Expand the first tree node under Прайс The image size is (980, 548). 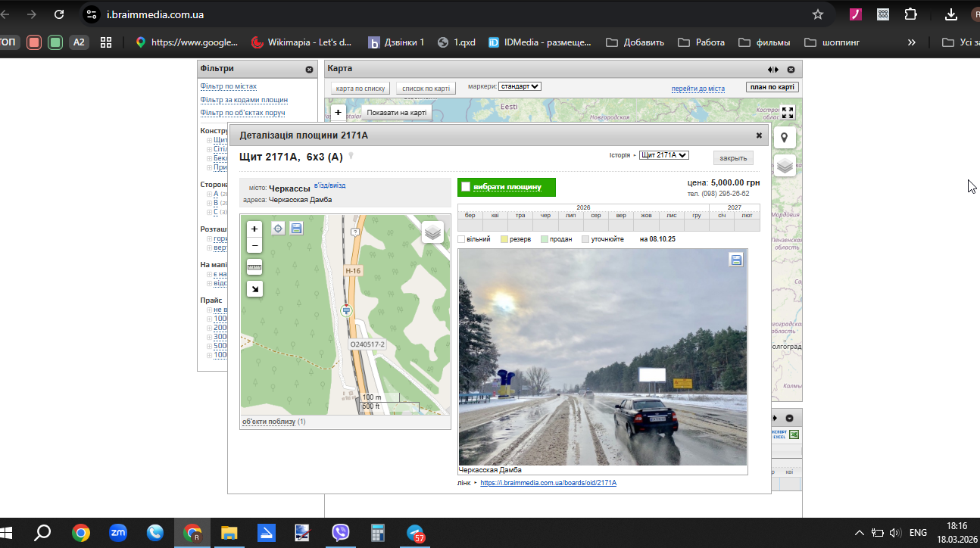[x=210, y=310]
